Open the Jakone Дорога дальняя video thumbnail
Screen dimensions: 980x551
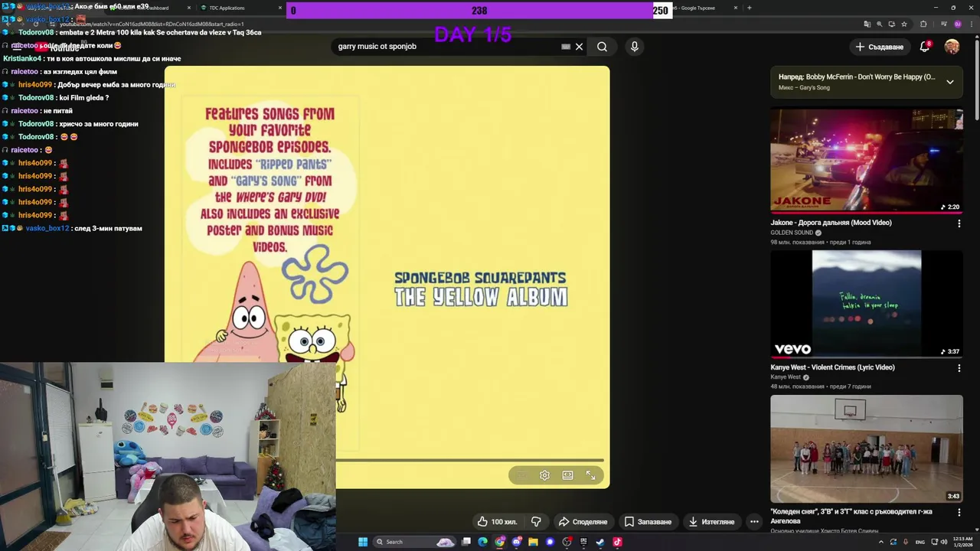[x=866, y=161]
